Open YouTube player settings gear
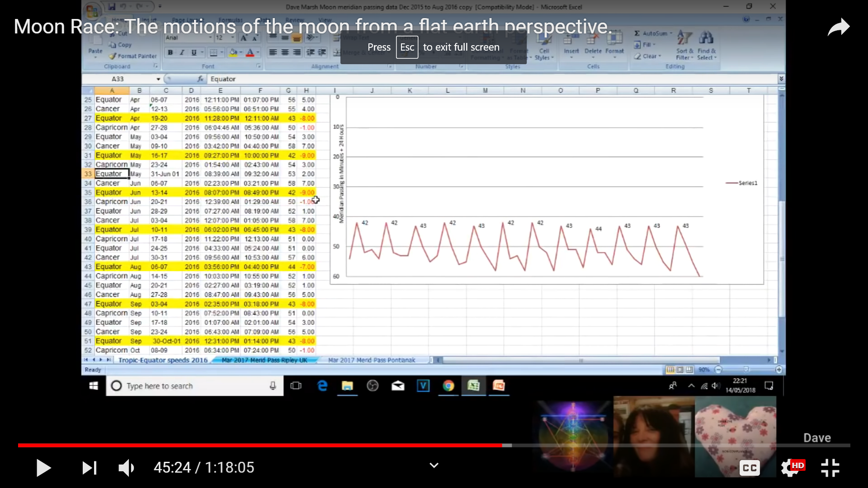This screenshot has height=488, width=868. (x=790, y=468)
